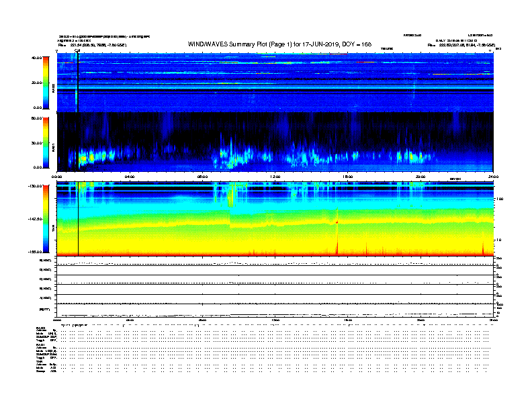532x411 pixels.
Task: Click the Cal marker above RAD2 panel
Action: [x=77, y=51]
